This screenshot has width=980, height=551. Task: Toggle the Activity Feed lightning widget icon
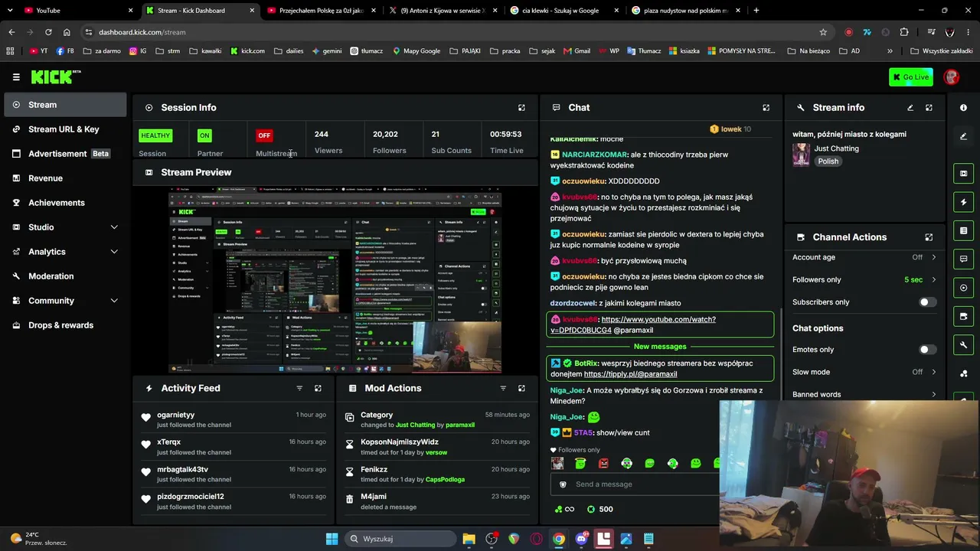click(x=963, y=202)
